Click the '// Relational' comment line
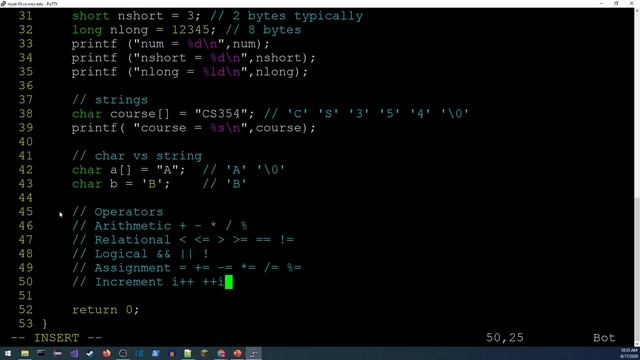This screenshot has height=360, width=640. point(183,240)
